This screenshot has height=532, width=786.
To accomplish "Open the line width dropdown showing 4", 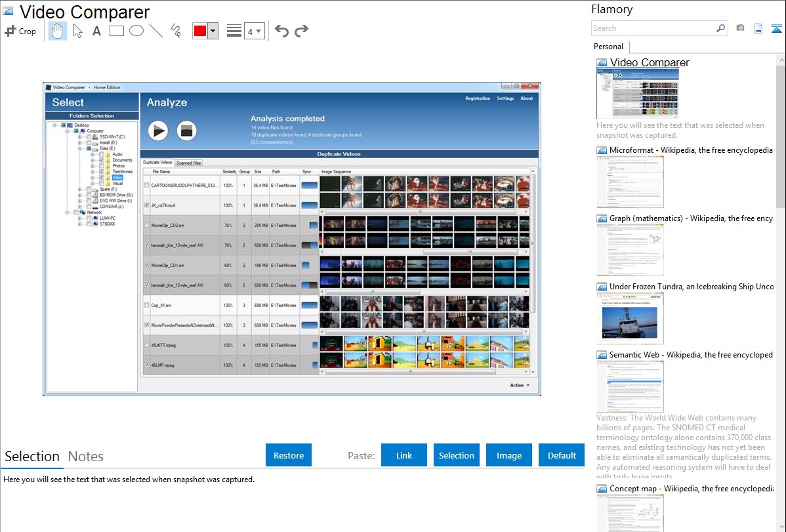I will pyautogui.click(x=254, y=31).
